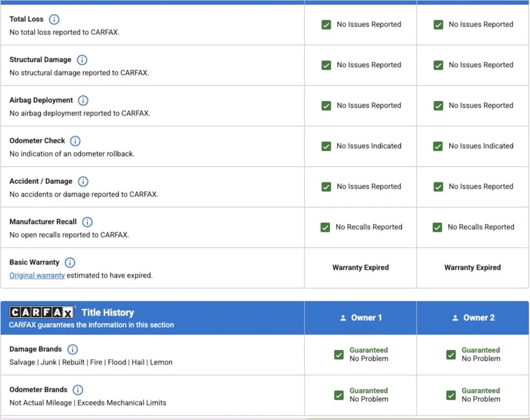
Task: Click Airbag Deployment check for Owner 2
Action: pos(438,106)
